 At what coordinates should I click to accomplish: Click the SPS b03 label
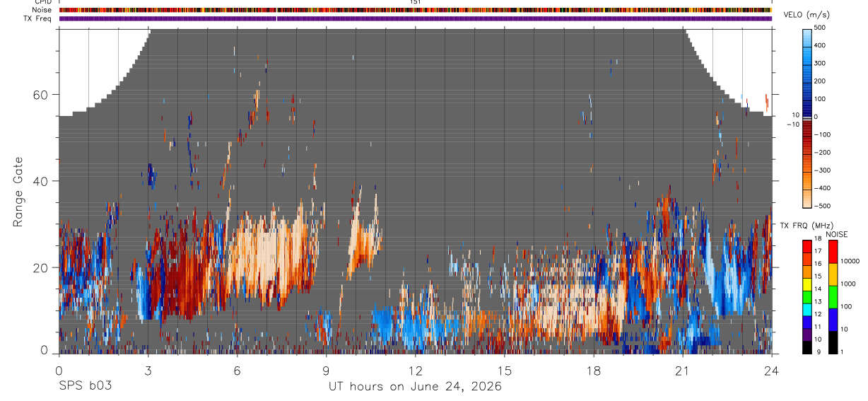click(85, 386)
